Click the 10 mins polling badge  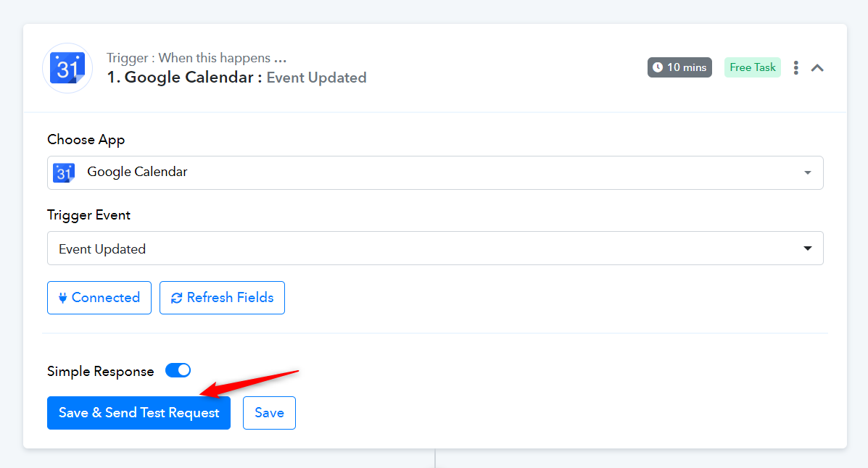679,67
